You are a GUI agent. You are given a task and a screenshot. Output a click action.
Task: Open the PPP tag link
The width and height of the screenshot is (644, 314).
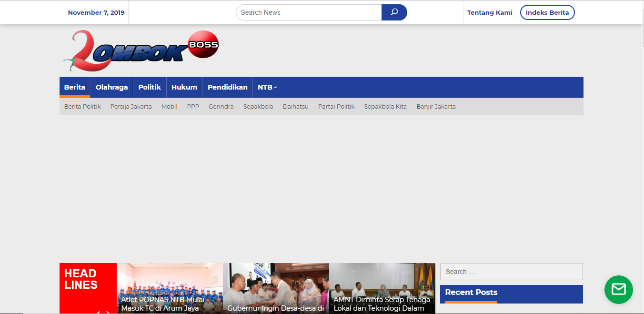[193, 107]
